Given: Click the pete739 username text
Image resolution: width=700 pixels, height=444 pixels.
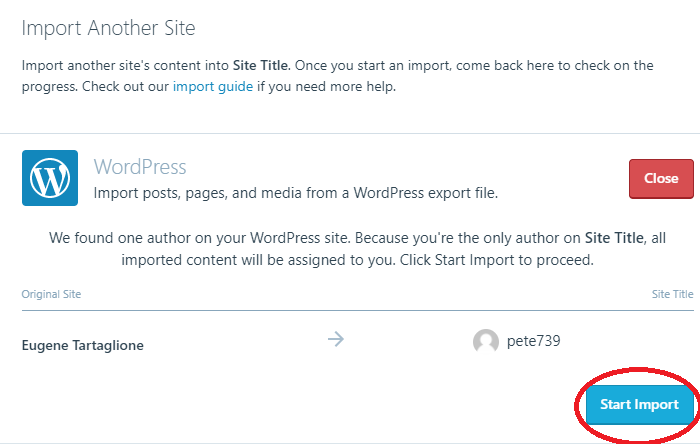Looking at the screenshot, I should click(533, 341).
